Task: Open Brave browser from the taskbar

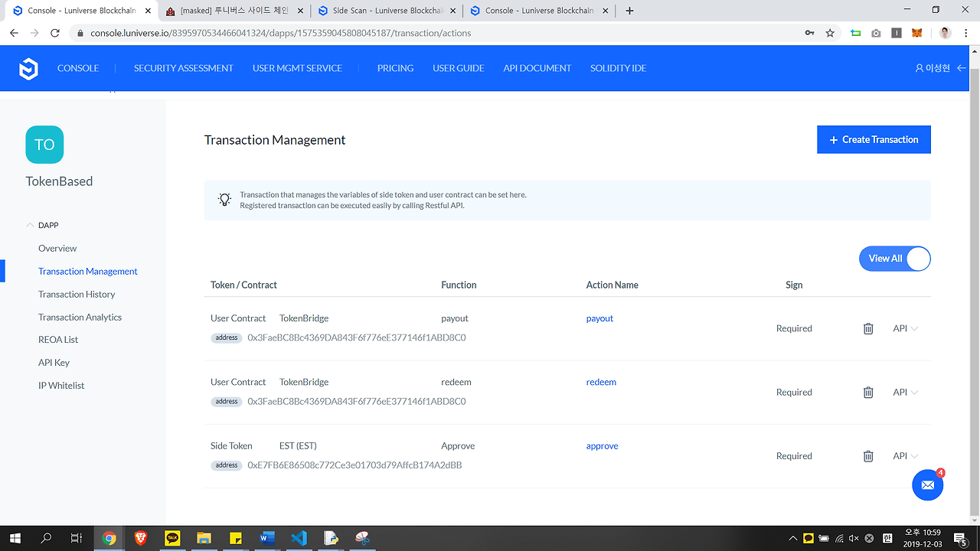Action: click(x=141, y=538)
